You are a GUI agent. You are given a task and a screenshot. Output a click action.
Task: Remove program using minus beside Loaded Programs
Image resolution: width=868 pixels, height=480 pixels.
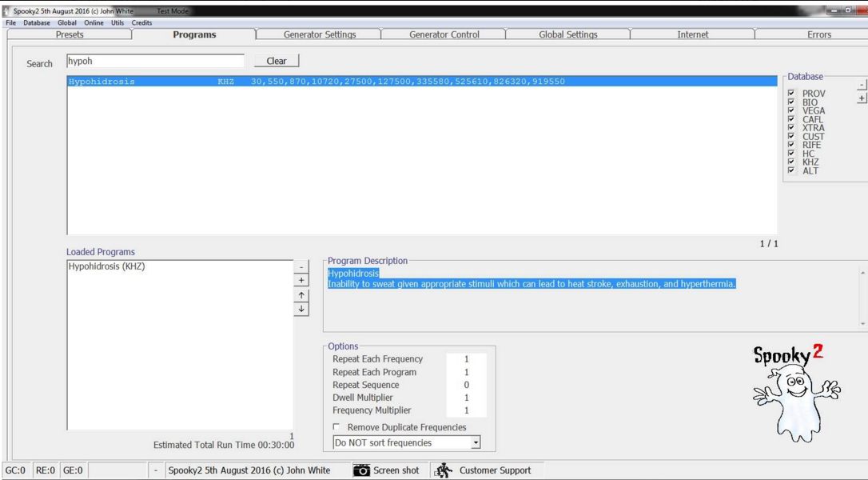[301, 266]
